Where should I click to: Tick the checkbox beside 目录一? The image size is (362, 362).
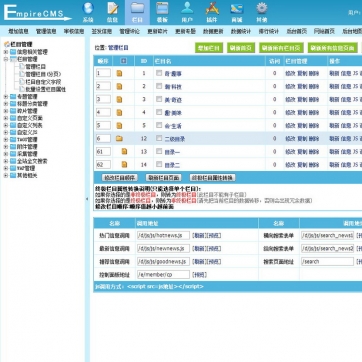(x=159, y=151)
